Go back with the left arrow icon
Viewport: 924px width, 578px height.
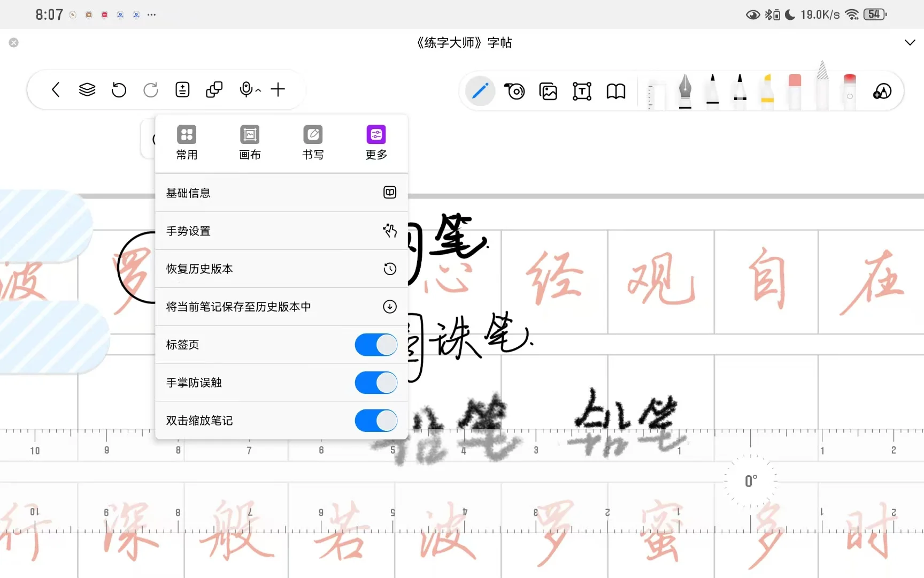coord(56,89)
